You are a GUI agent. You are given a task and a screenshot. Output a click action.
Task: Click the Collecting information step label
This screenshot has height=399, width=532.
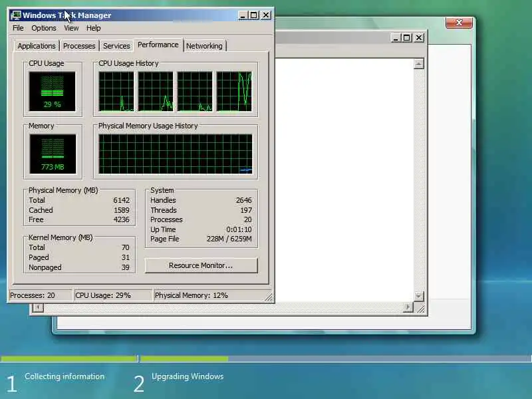coord(65,376)
